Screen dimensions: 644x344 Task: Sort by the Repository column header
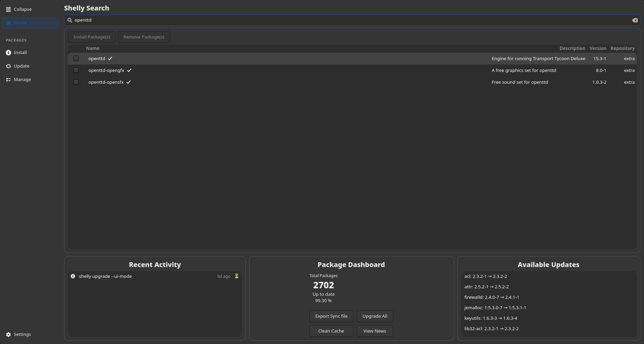[x=622, y=49]
